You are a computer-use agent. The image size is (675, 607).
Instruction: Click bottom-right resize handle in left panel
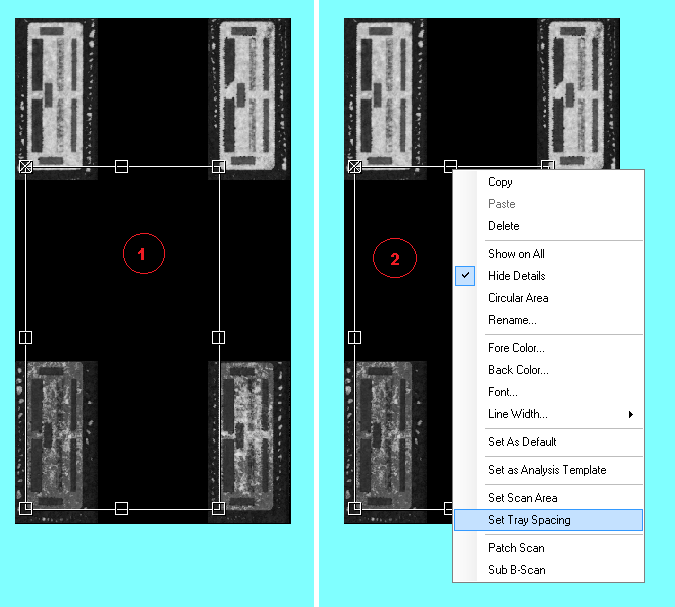pos(218,508)
